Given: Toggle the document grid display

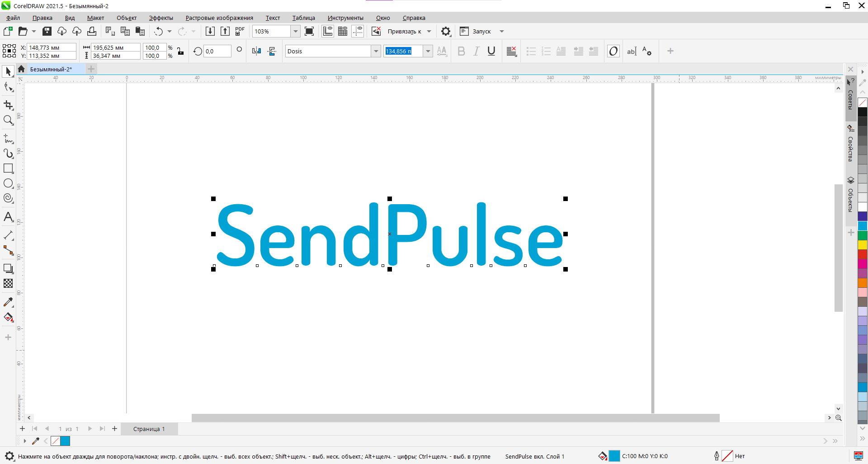Looking at the screenshot, I should [x=343, y=31].
